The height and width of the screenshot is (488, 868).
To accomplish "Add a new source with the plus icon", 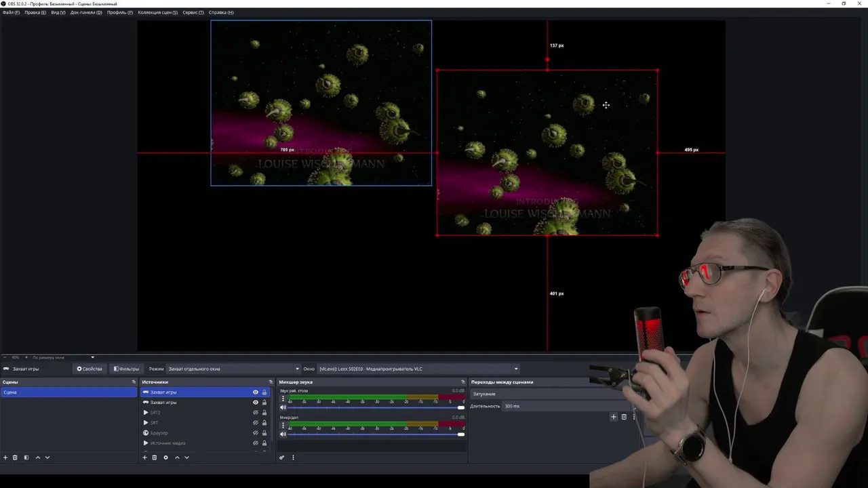I will click(144, 457).
